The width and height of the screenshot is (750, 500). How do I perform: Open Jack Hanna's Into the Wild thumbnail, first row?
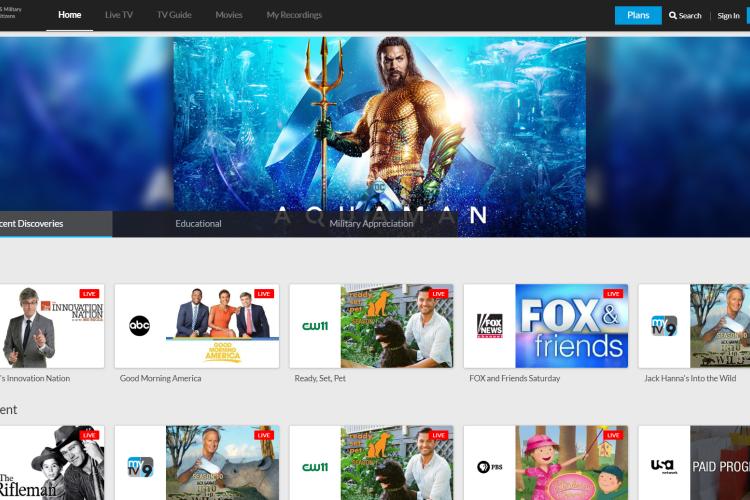(x=720, y=326)
